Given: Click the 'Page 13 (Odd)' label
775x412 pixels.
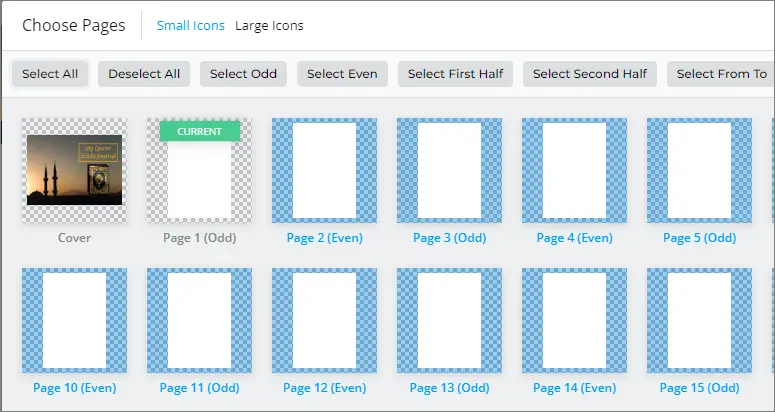Looking at the screenshot, I should coord(450,388).
